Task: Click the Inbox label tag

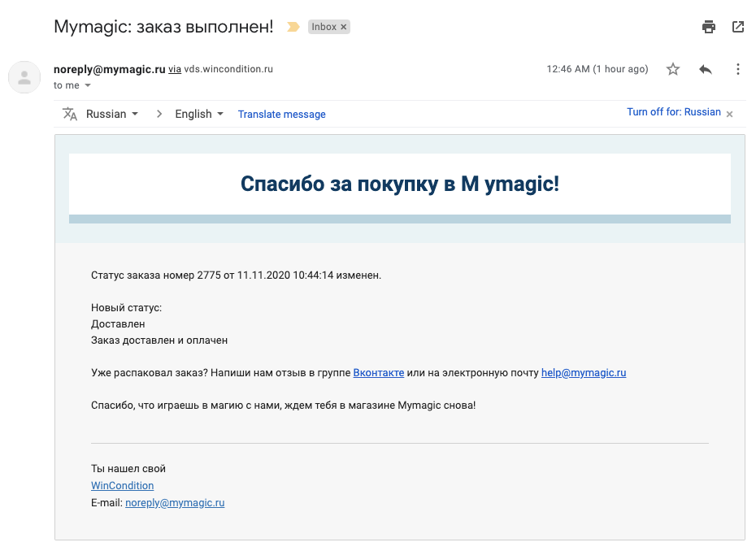Action: (x=324, y=27)
